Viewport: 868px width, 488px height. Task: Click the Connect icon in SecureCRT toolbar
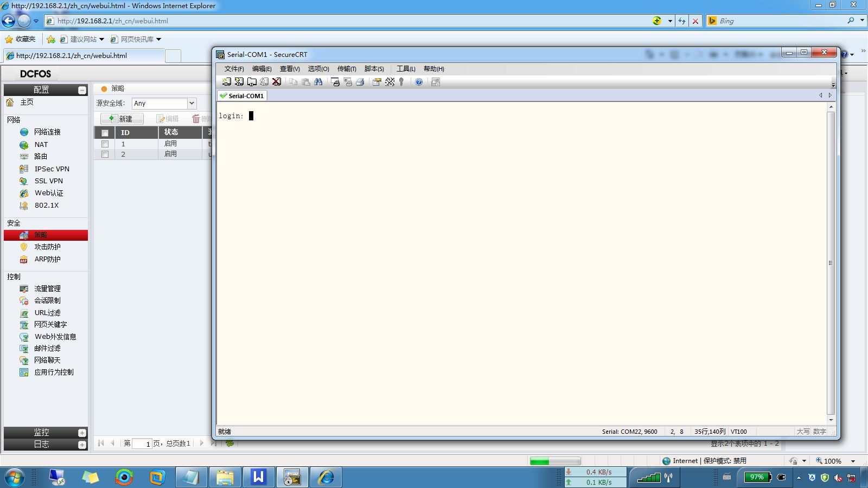click(226, 82)
